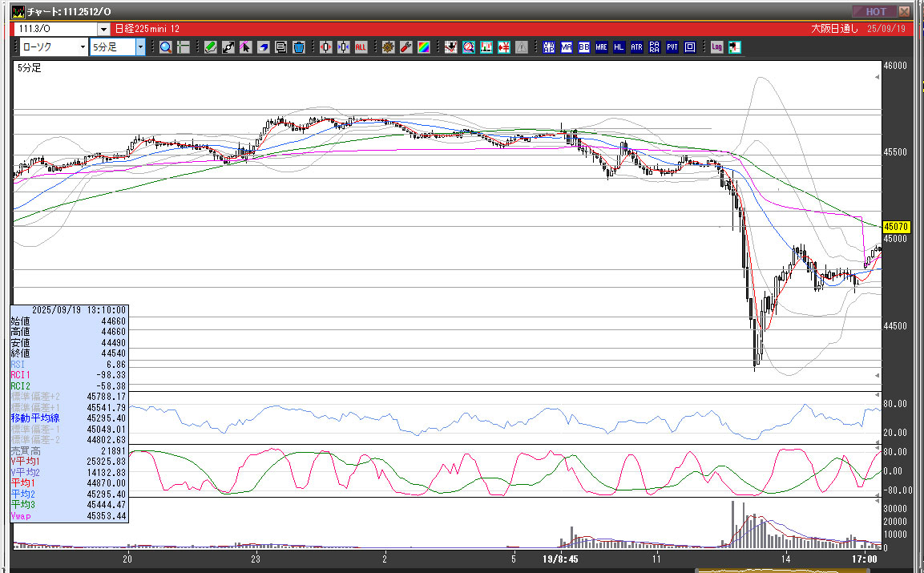This screenshot has height=573, width=924.
Task: Click the 45070 current price label
Action: [x=894, y=227]
